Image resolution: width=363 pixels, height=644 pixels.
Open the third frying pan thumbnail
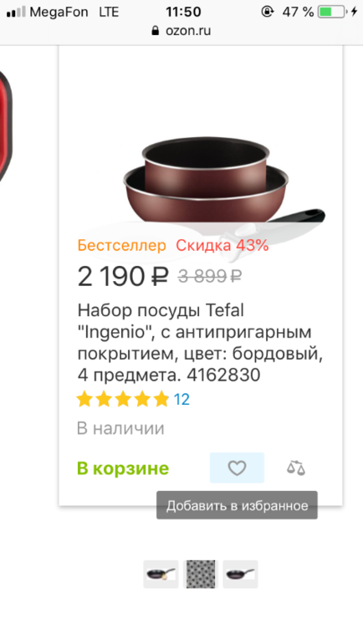(x=240, y=574)
